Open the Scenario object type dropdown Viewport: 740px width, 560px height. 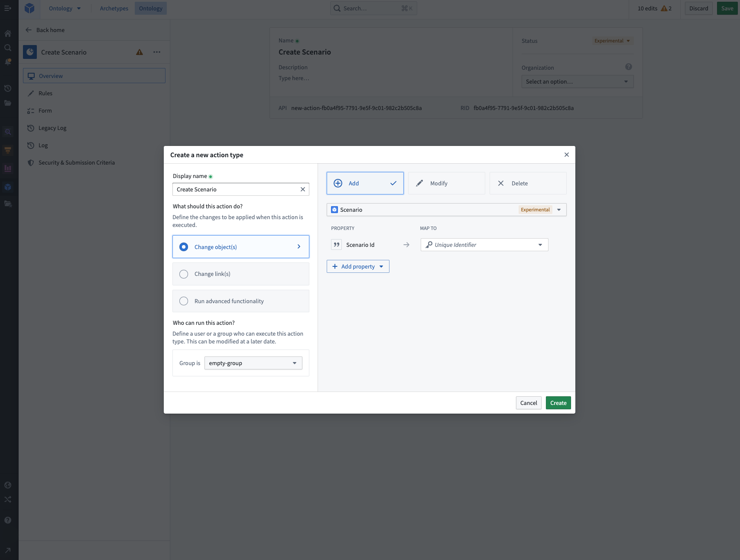[447, 210]
